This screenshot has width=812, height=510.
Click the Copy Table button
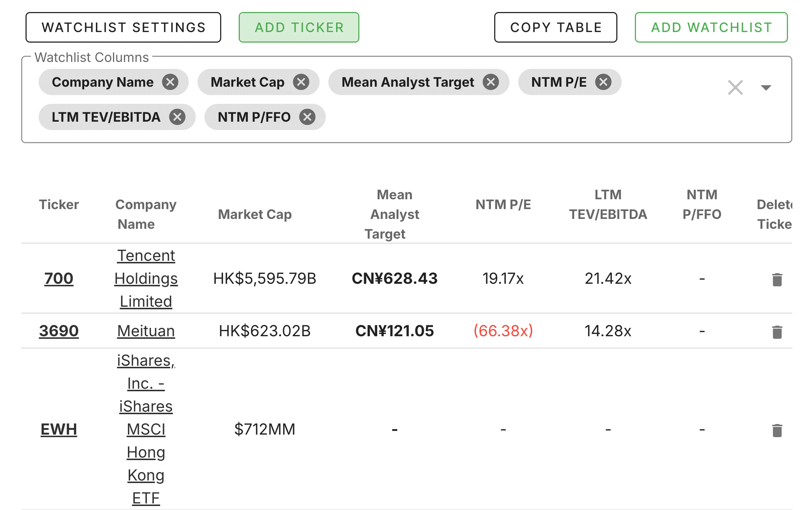(555, 27)
